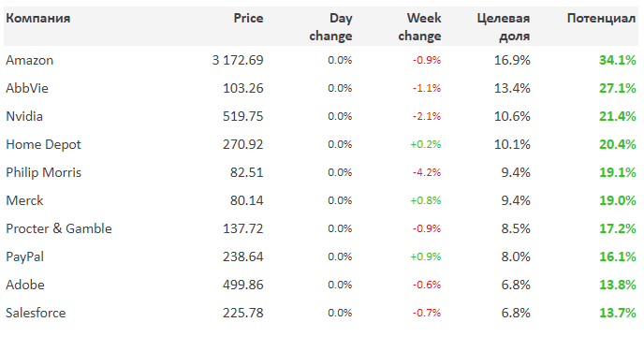This screenshot has height=337, width=644.
Task: Click Procter & Gamble company name
Action: [59, 228]
